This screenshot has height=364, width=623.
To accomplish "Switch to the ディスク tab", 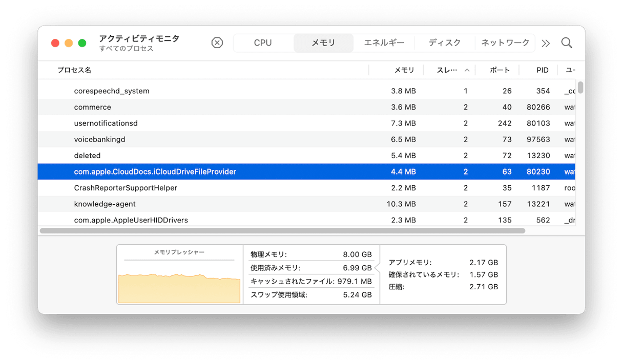I will [444, 43].
